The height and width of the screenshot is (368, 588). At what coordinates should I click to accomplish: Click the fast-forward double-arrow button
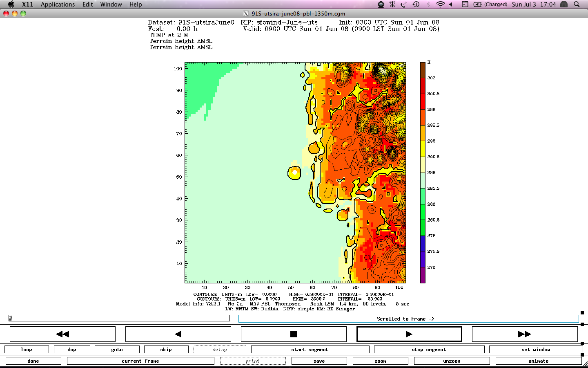(524, 334)
